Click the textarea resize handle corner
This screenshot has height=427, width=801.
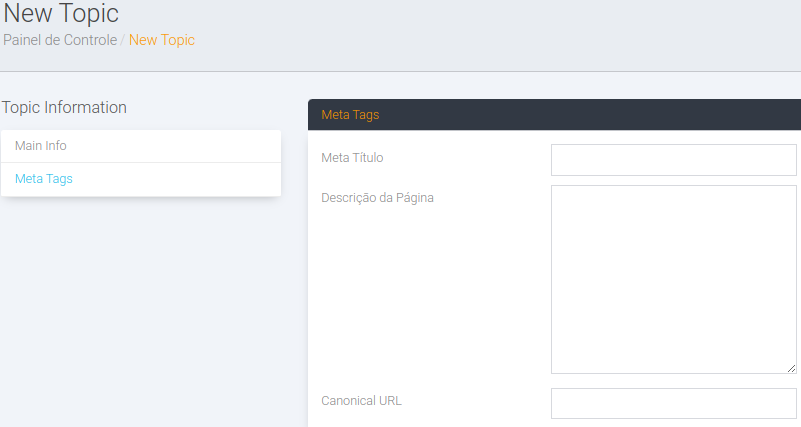(791, 368)
